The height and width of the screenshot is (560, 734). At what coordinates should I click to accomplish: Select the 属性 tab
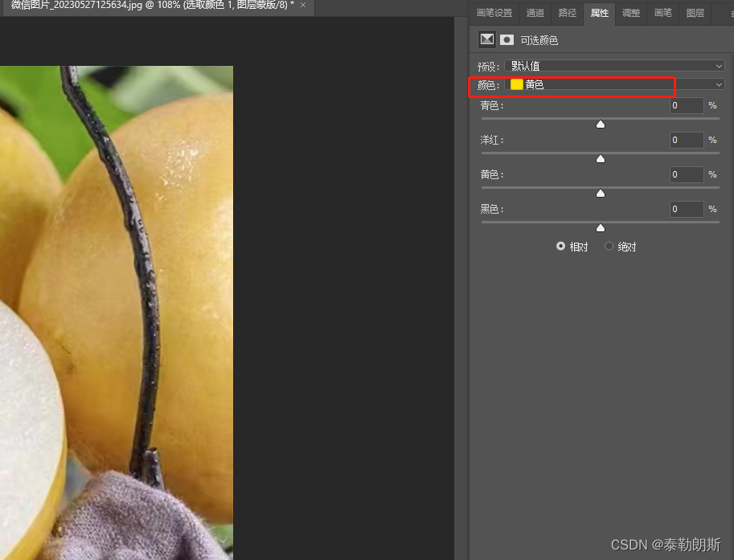click(599, 13)
